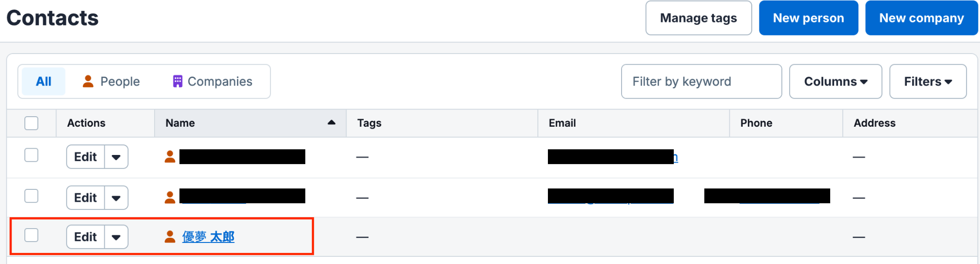Focus the Filter by keyword field
Screen dimensions: 980x264
click(702, 82)
